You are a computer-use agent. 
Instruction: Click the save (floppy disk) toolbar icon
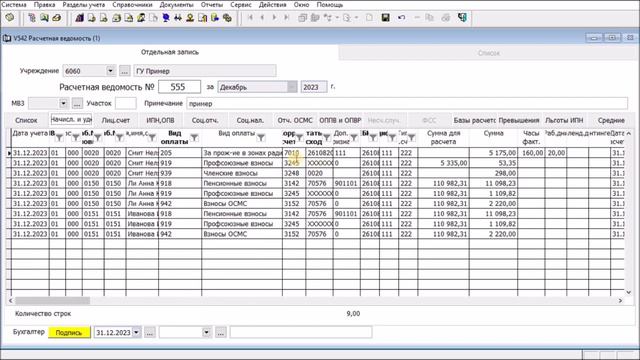(x=385, y=18)
